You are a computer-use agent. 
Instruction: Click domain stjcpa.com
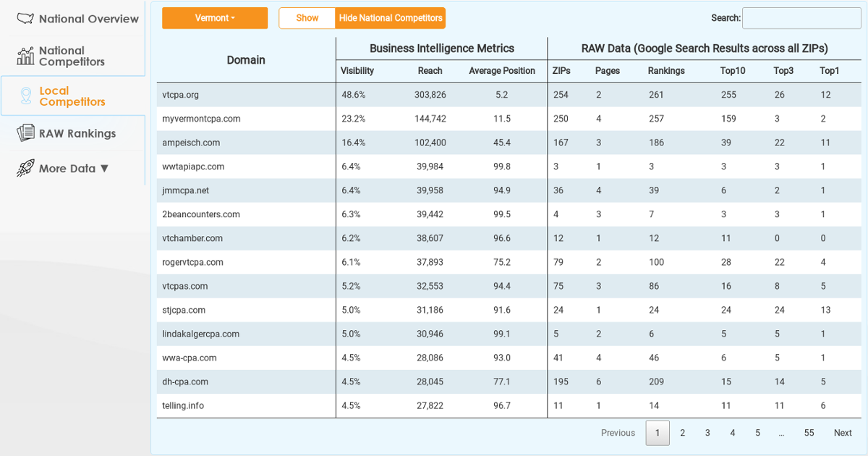(x=184, y=310)
